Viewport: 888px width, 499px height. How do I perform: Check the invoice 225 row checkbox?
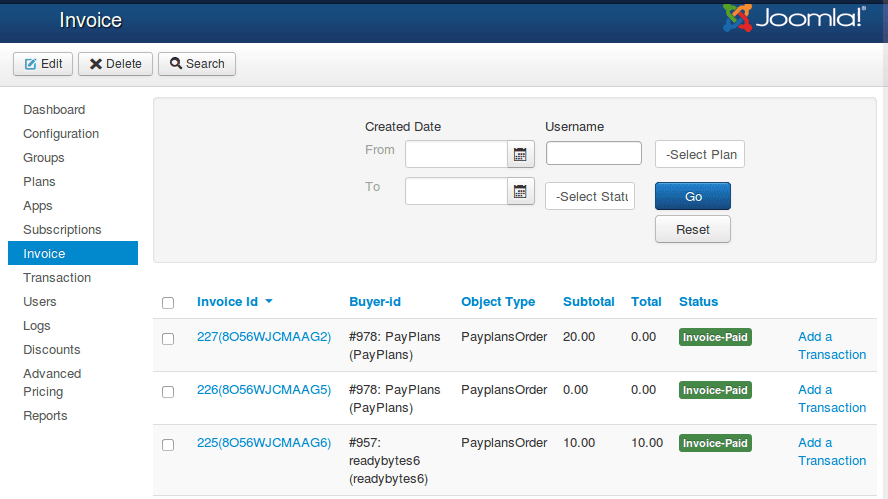(x=168, y=445)
